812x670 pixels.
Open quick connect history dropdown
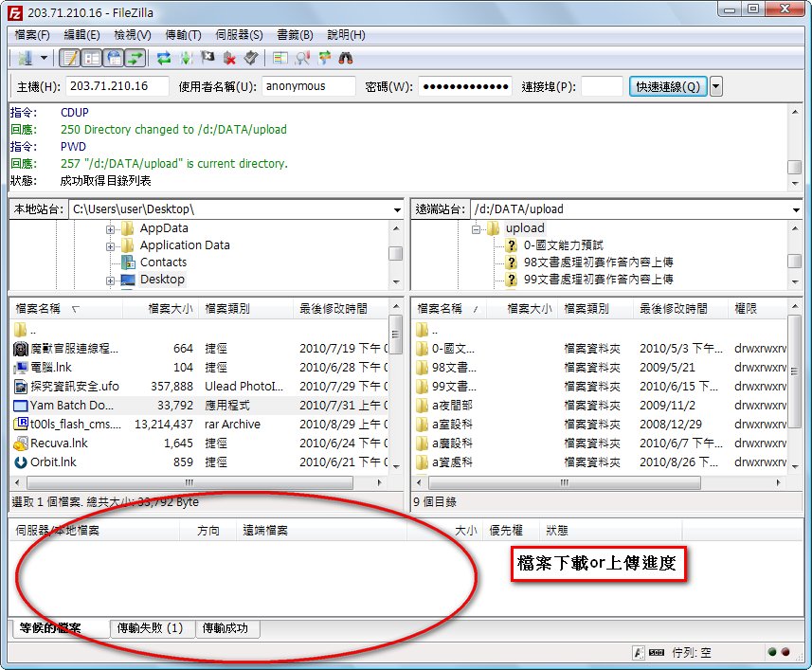click(x=715, y=86)
